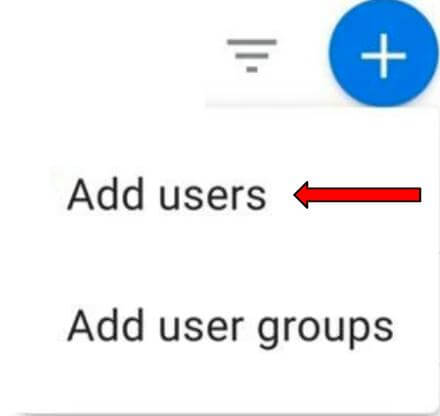Image resolution: width=440 pixels, height=416 pixels.
Task: Open the filter list icon
Action: pyautogui.click(x=252, y=56)
